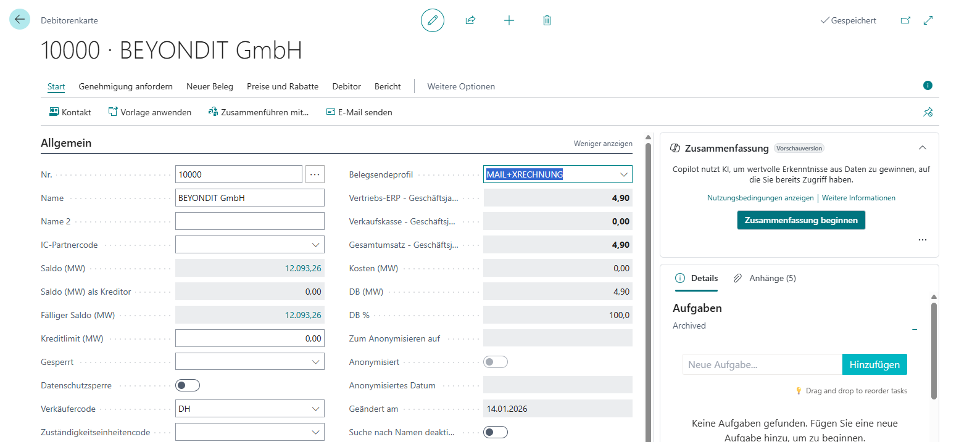Expand page to full width icon
The width and height of the screenshot is (980, 442).
coord(928,20)
